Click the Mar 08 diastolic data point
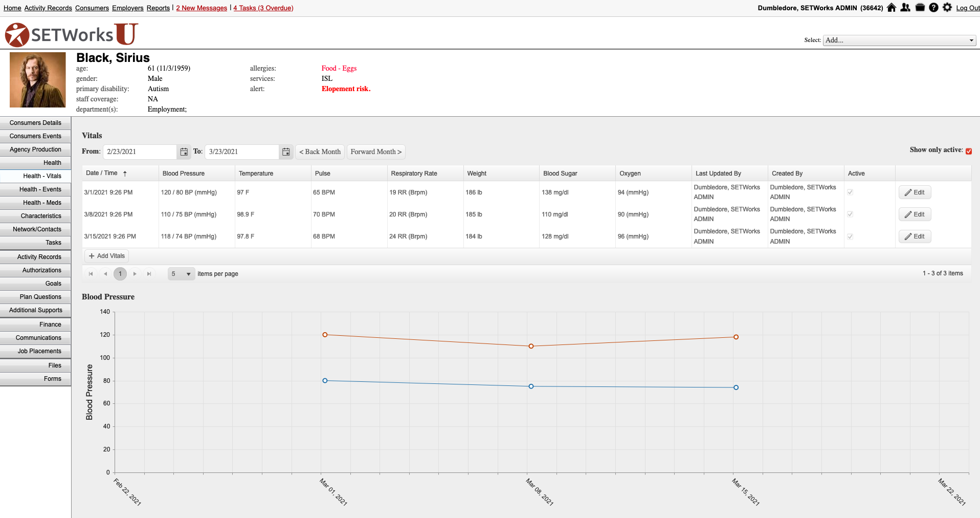The height and width of the screenshot is (518, 980). click(531, 386)
